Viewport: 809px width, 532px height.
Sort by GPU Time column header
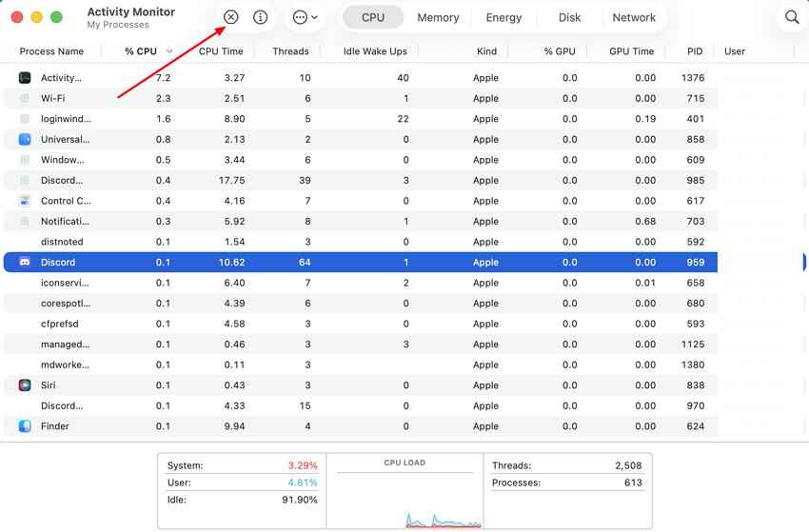coord(632,51)
